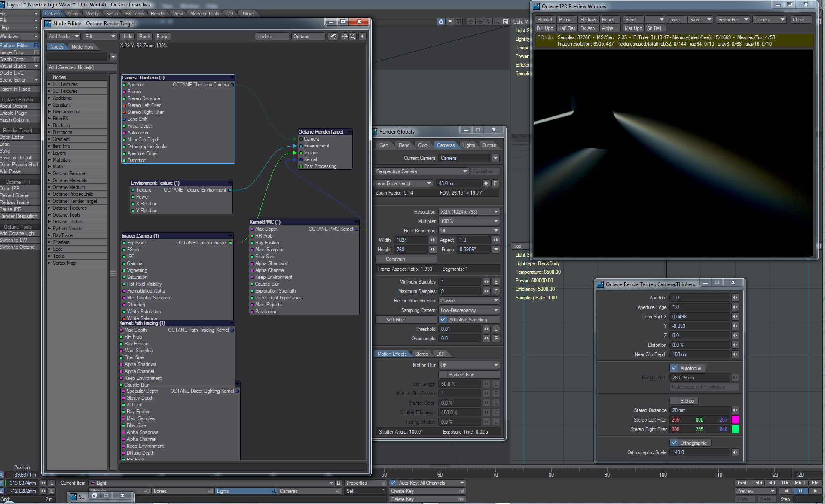Image resolution: width=825 pixels, height=504 pixels.
Task: Disable the Orthographic checkbox
Action: click(x=674, y=443)
